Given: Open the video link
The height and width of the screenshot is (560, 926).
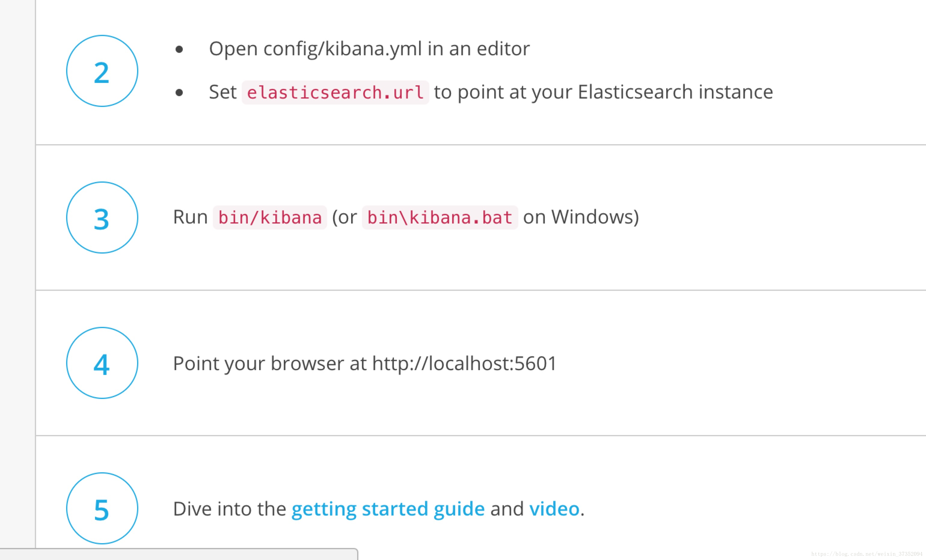Looking at the screenshot, I should pyautogui.click(x=554, y=509).
